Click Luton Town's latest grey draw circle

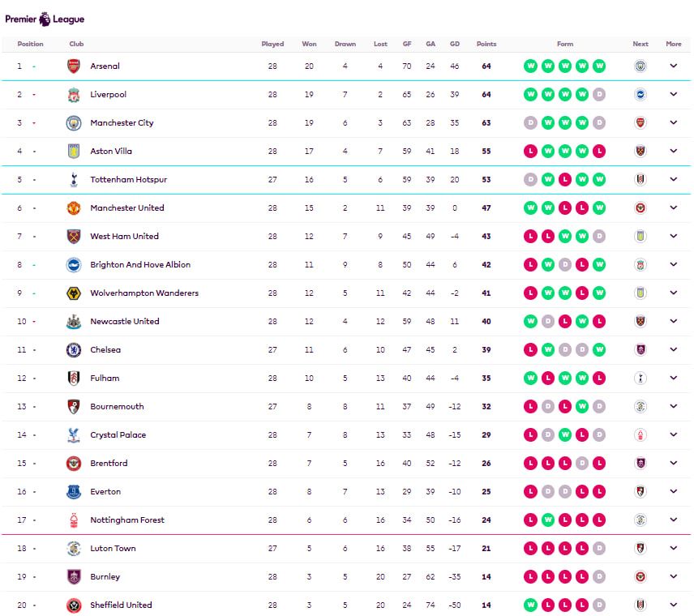click(599, 549)
